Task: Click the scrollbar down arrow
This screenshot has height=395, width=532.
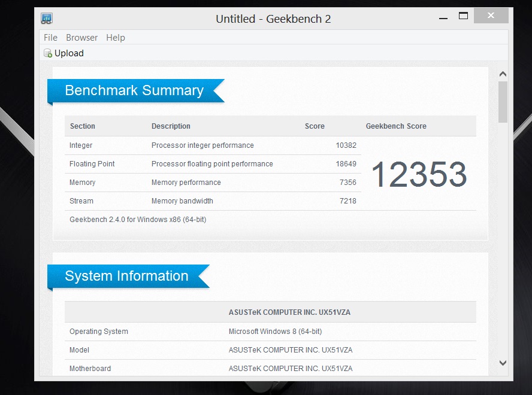Action: [x=503, y=363]
